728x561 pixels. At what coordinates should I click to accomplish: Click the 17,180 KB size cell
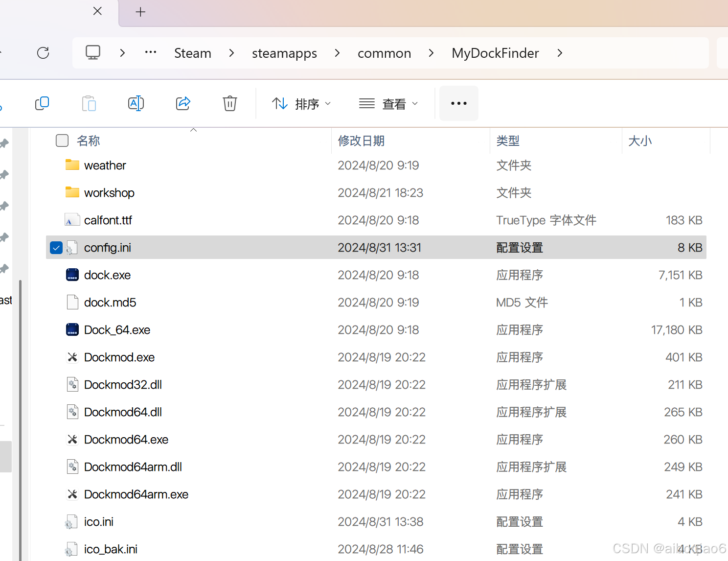[677, 330]
